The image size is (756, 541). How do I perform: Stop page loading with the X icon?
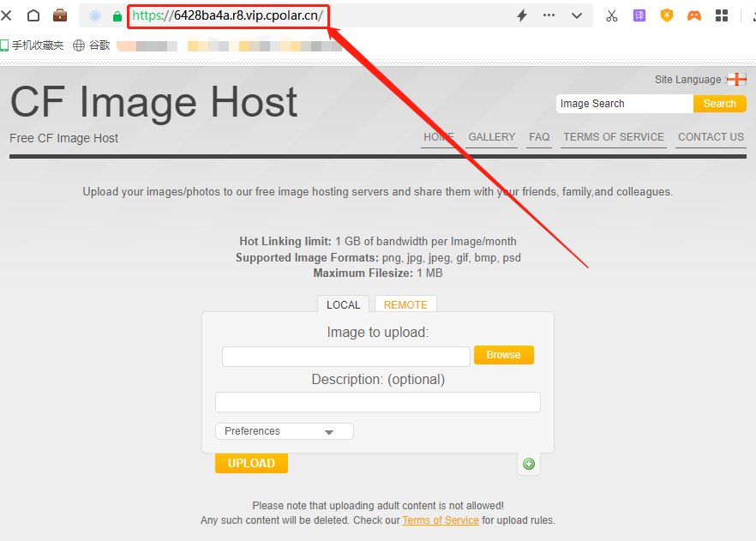[7, 15]
